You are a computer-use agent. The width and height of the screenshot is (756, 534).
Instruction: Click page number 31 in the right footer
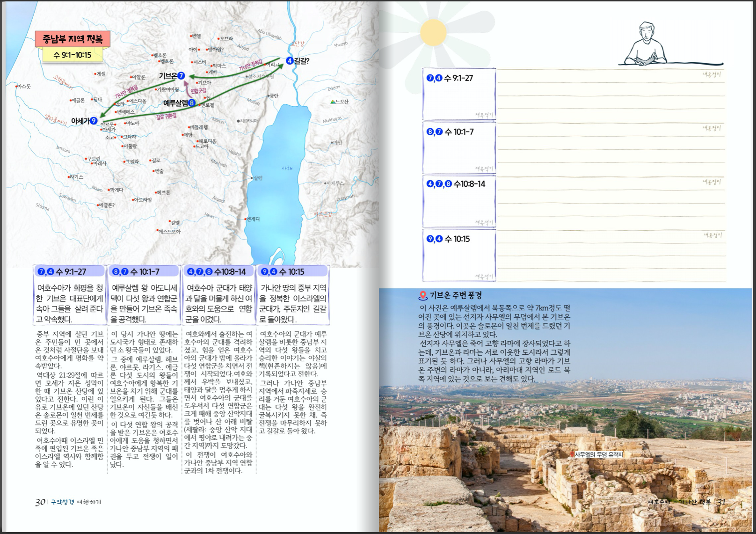[x=721, y=502]
